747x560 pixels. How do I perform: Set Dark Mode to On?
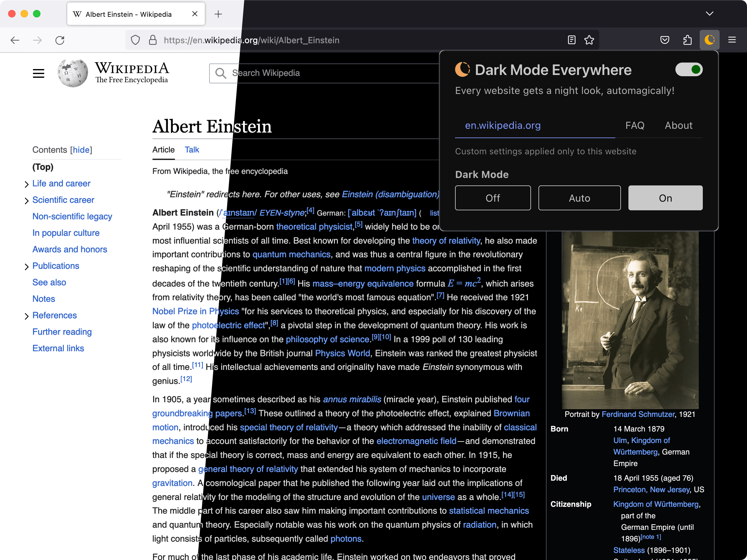665,198
